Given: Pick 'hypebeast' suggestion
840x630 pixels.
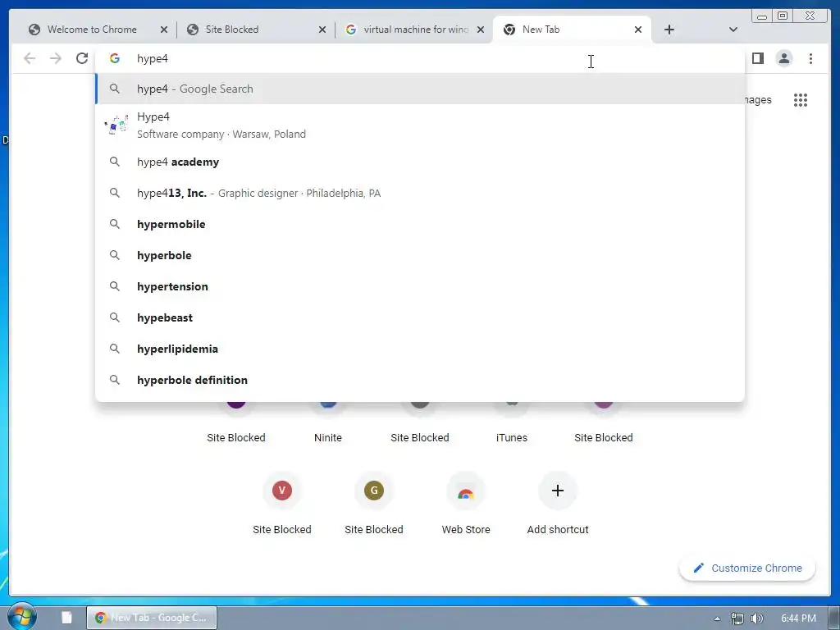Looking at the screenshot, I should [x=420, y=317].
